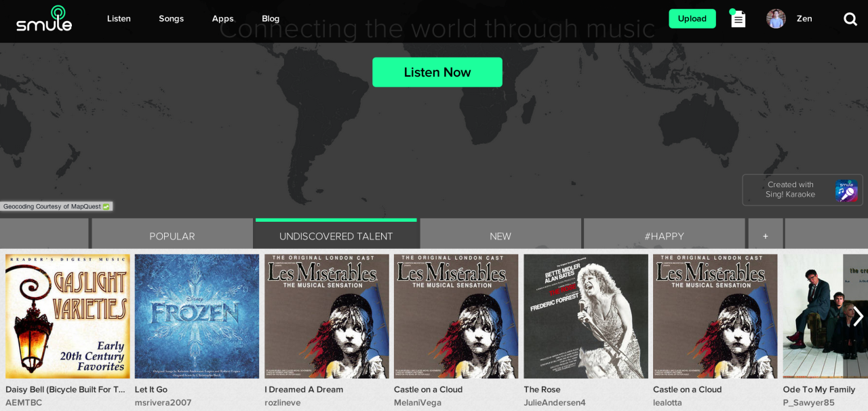The width and height of the screenshot is (868, 411).
Task: Open the Listen menu
Action: (x=119, y=18)
